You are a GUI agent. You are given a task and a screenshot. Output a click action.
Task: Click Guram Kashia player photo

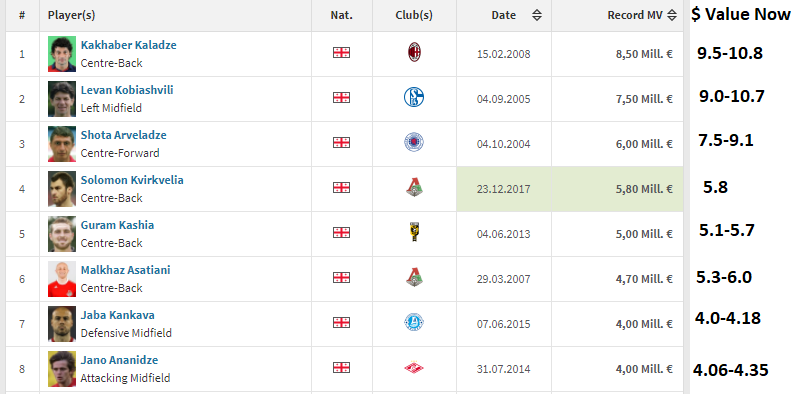(62, 234)
